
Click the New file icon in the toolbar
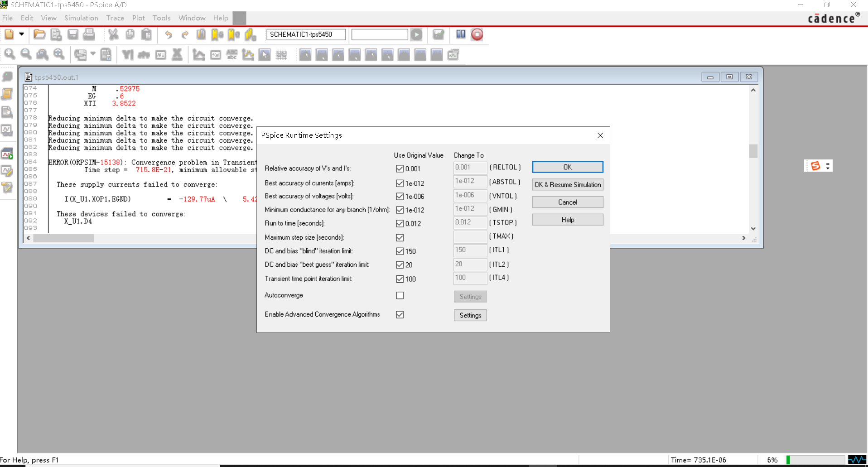click(10, 34)
